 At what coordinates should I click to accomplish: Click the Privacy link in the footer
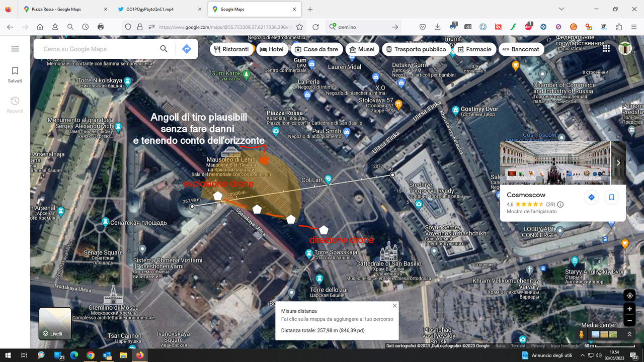(538, 346)
